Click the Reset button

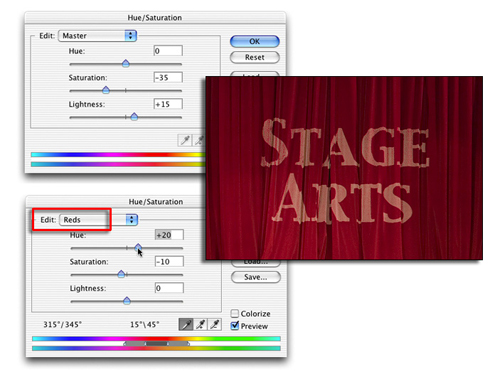pyautogui.click(x=255, y=57)
